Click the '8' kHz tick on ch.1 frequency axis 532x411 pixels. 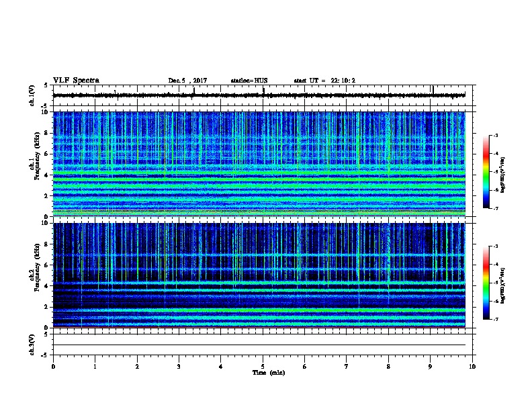[46, 133]
